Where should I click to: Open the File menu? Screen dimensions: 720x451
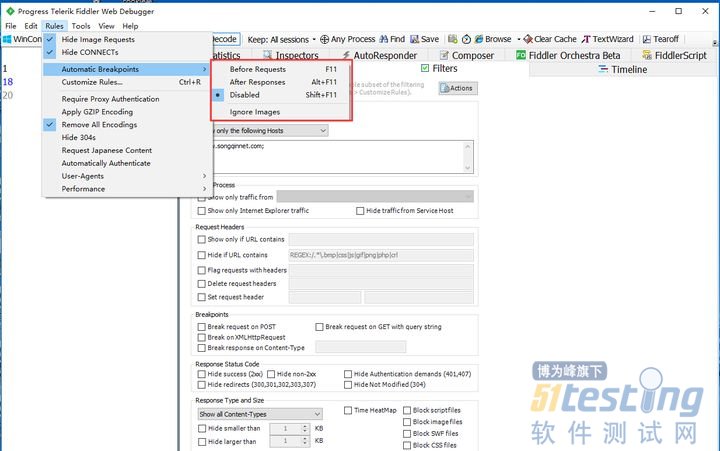[x=11, y=26]
